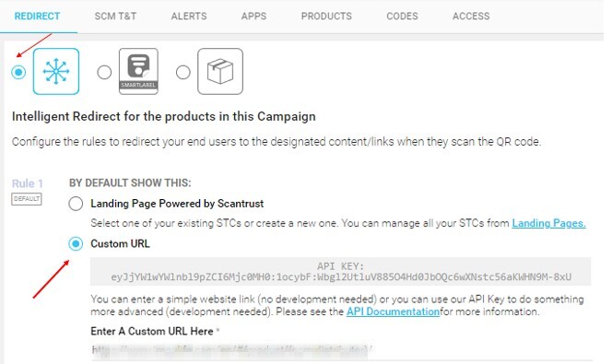The image size is (612, 364).
Task: Go to the ACCESS tab
Action: tap(471, 16)
